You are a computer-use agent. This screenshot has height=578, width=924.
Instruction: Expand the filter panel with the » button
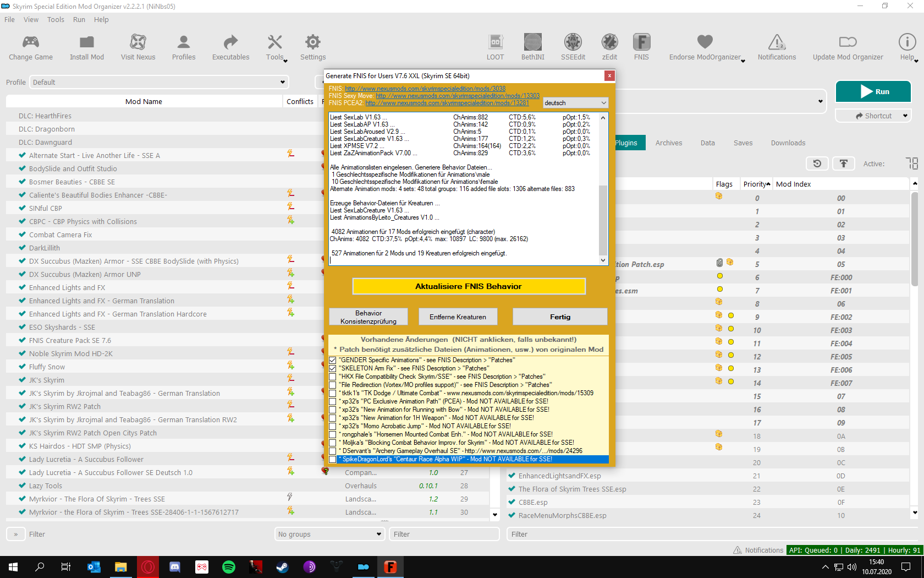(x=15, y=534)
